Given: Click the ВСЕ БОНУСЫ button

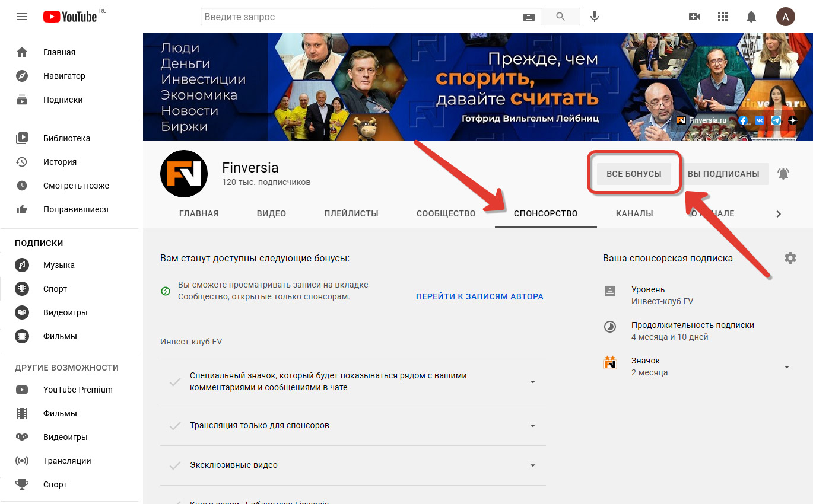Looking at the screenshot, I should 634,174.
